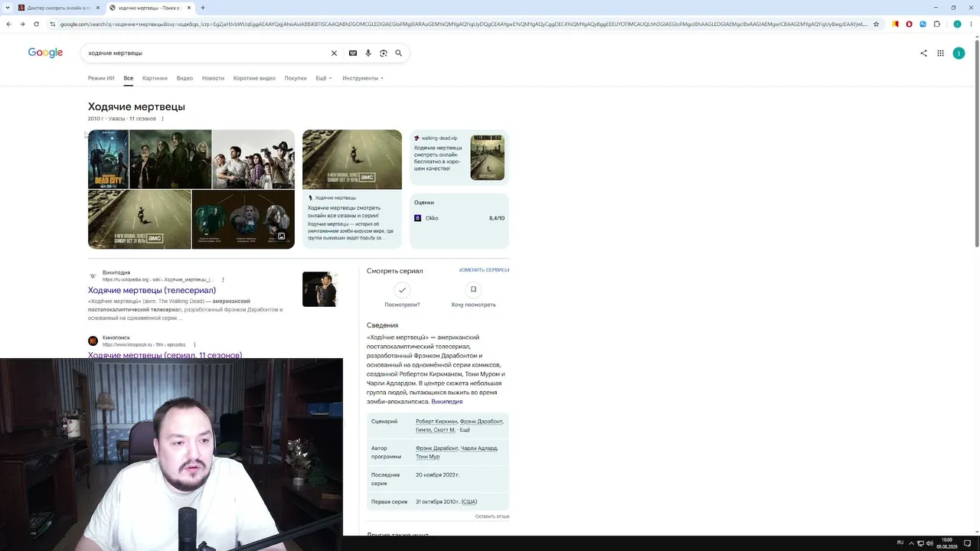Image resolution: width=980 pixels, height=551 pixels.
Task: Click the browser address bar URL
Action: pos(464,24)
